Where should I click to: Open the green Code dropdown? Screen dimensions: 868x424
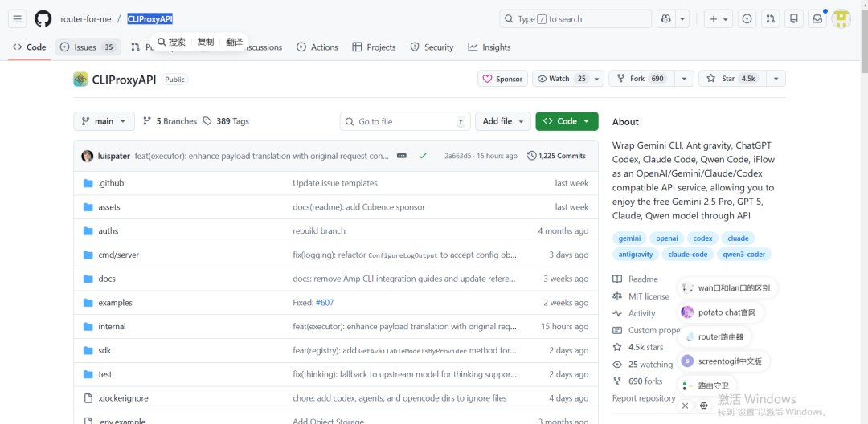[x=567, y=121]
